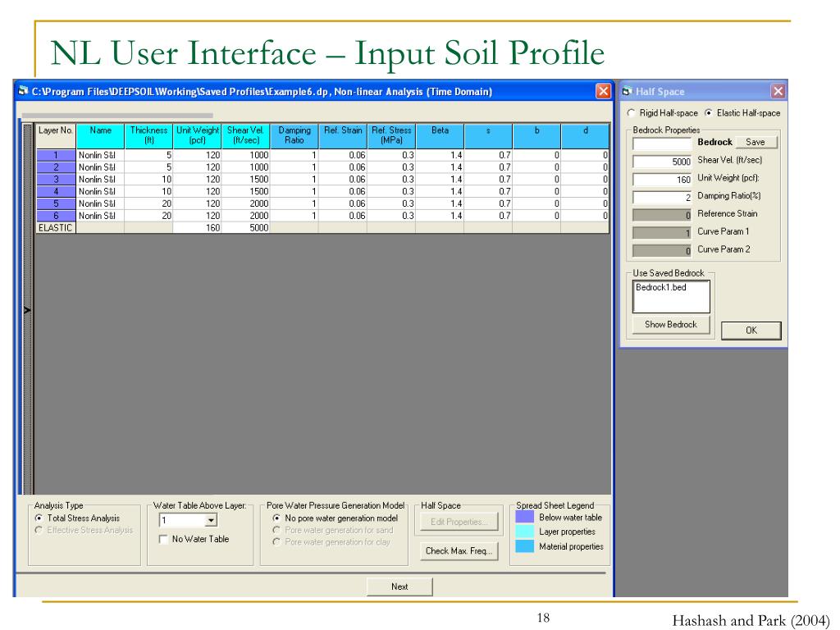Click the Half Space window title icon

pyautogui.click(x=627, y=92)
